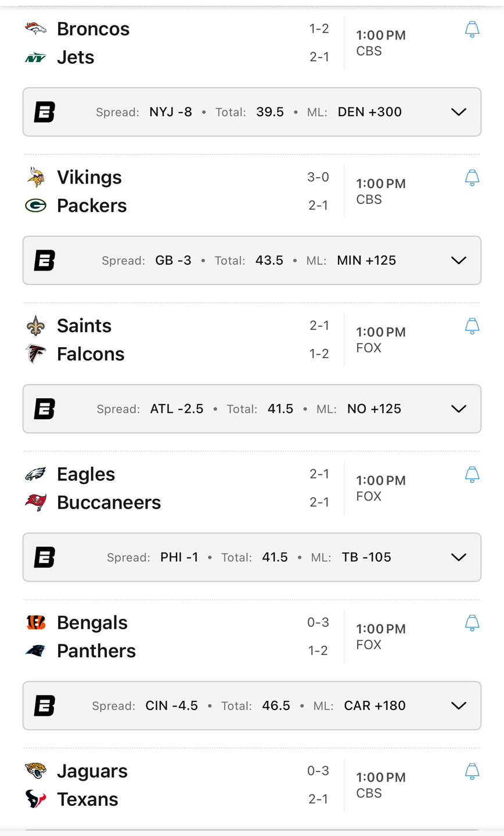Viewport: 504px width, 836px height.
Task: Tap the Packers team logo
Action: (35, 206)
